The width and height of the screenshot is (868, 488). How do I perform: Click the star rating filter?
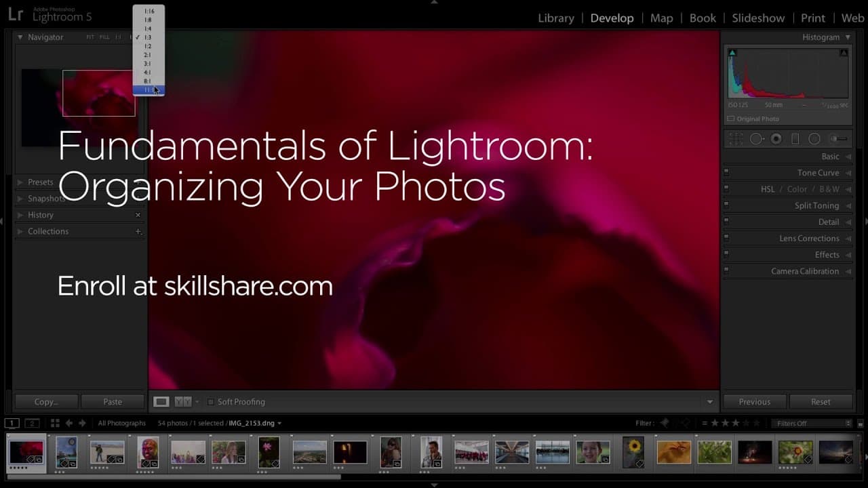(730, 423)
